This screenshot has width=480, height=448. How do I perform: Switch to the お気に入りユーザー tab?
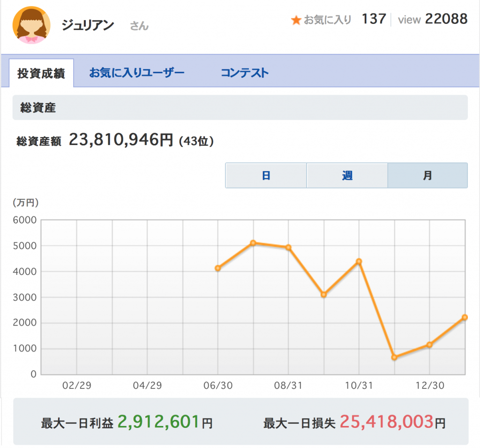(x=137, y=73)
